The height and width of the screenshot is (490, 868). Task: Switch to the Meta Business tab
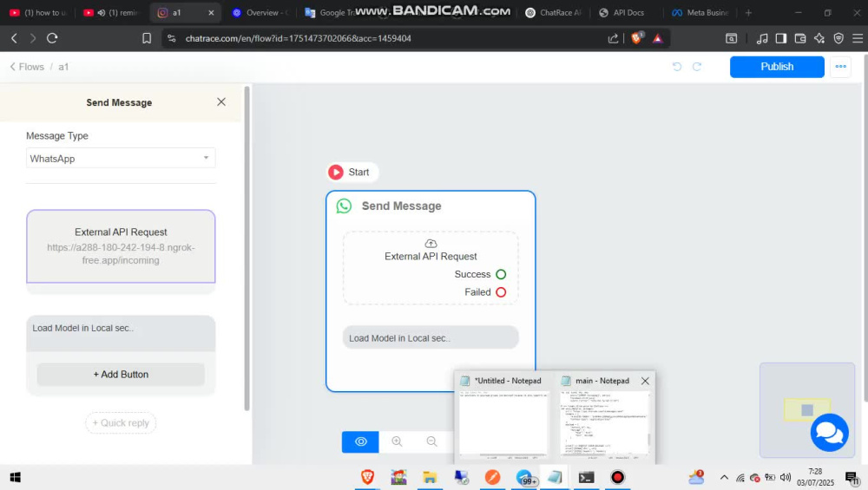pyautogui.click(x=700, y=13)
